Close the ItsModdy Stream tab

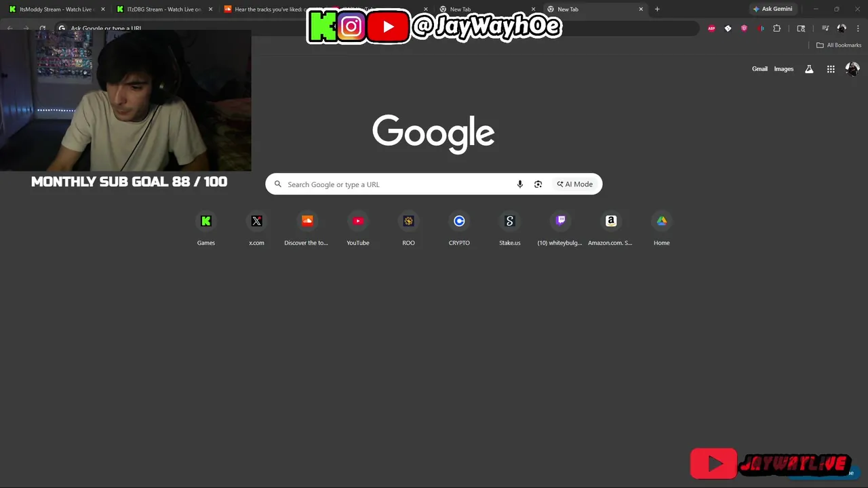[102, 9]
